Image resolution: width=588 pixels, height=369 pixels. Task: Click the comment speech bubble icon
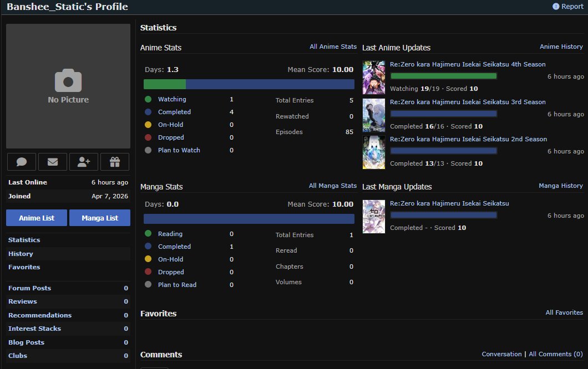(x=22, y=162)
